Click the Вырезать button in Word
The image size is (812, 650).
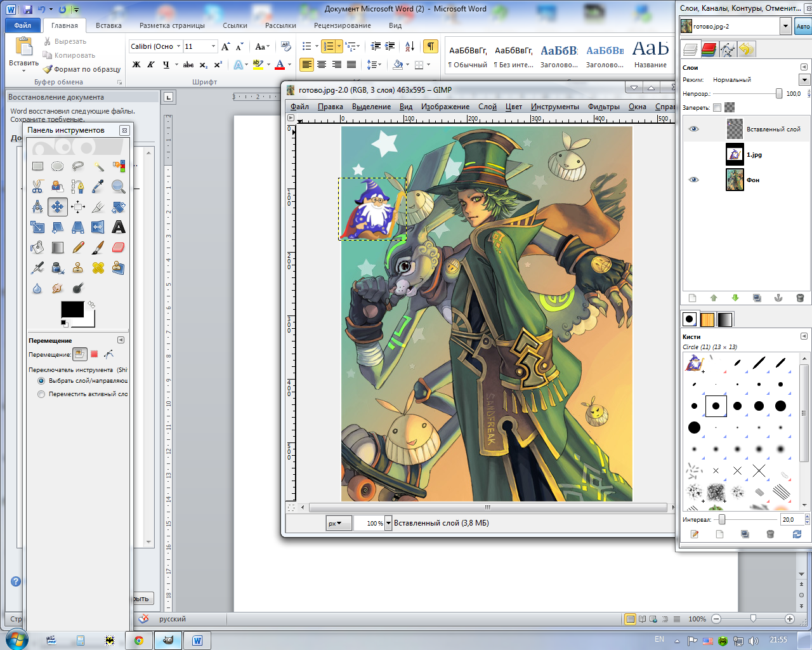65,41
